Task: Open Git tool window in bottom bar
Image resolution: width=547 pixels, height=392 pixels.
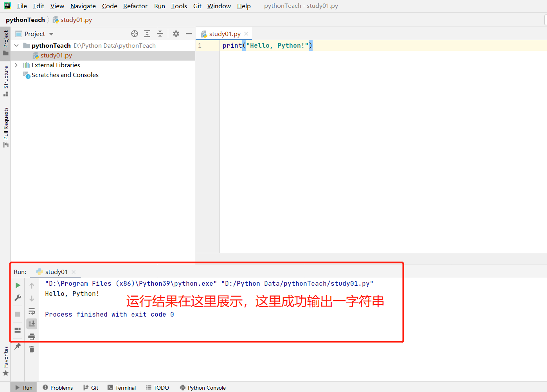Action: point(91,387)
